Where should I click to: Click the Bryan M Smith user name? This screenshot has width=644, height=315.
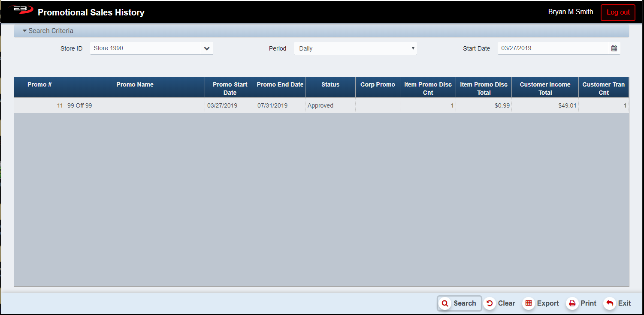click(x=570, y=12)
